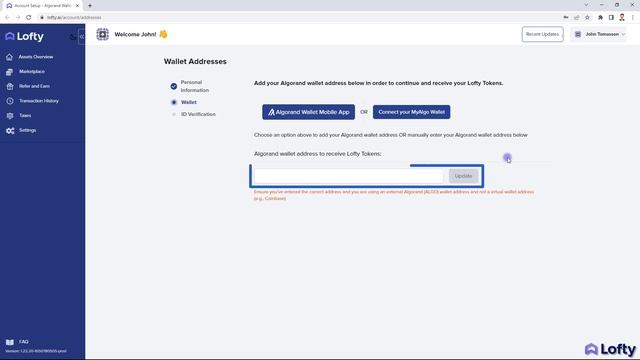Click the browser back arrow
This screenshot has width=640, height=360.
click(x=7, y=18)
